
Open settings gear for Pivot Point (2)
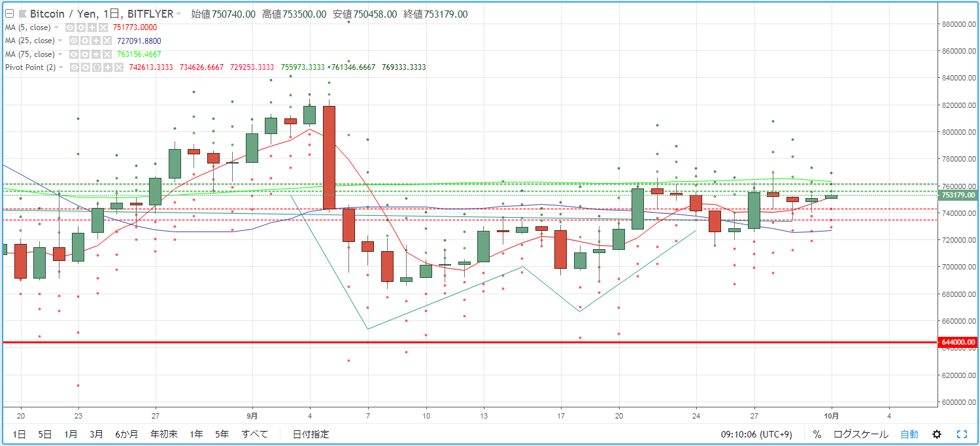click(x=86, y=67)
